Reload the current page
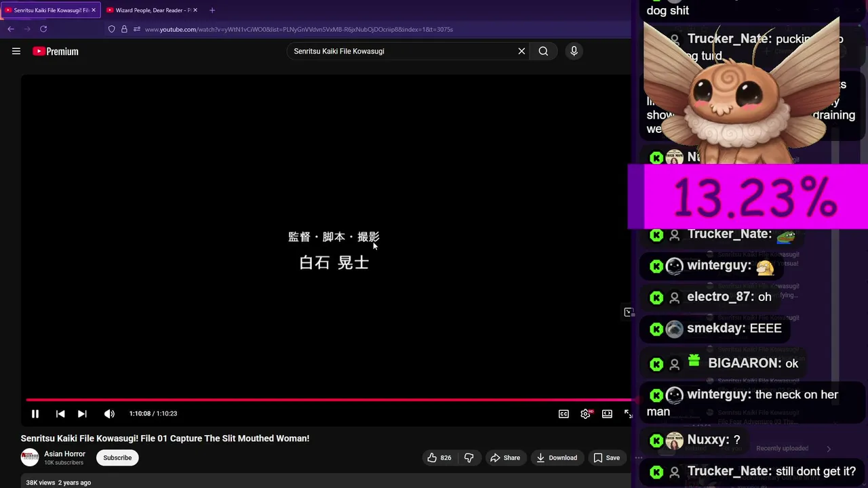The image size is (868, 488). [x=43, y=29]
